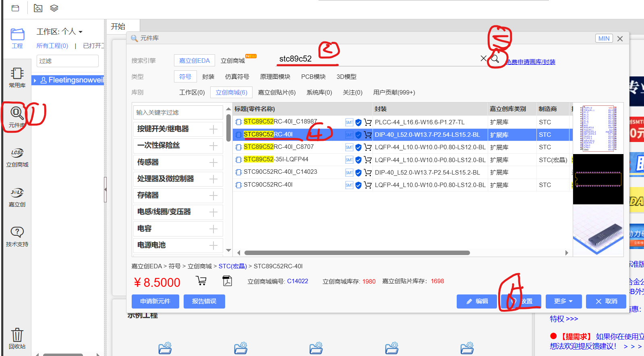Expand the 按键开关/继电器 category

[213, 129]
